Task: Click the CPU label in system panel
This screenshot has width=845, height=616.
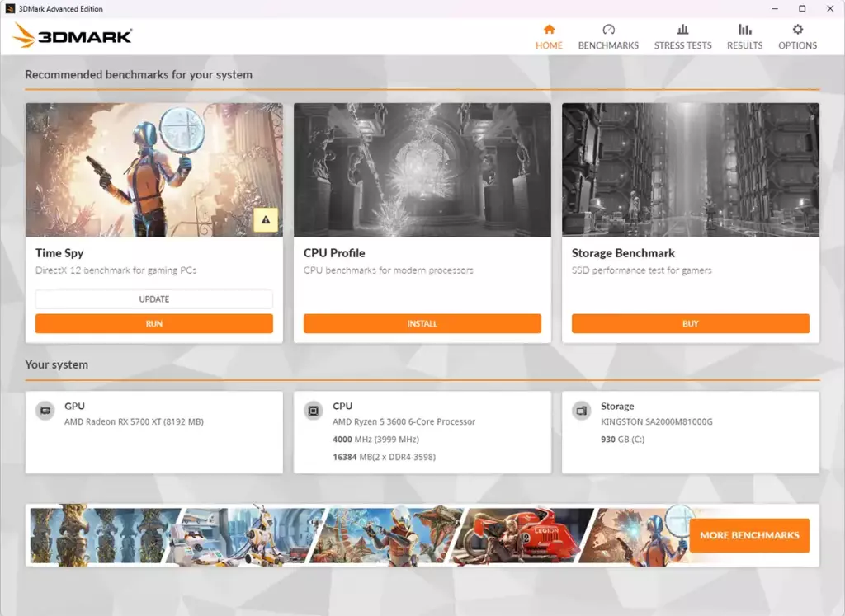Action: 342,406
